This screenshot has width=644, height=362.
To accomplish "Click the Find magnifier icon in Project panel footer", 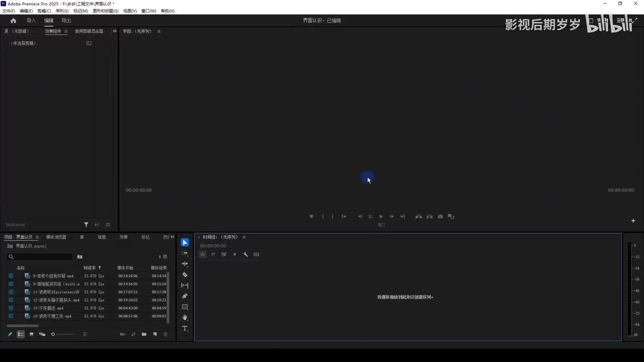I will tap(133, 334).
